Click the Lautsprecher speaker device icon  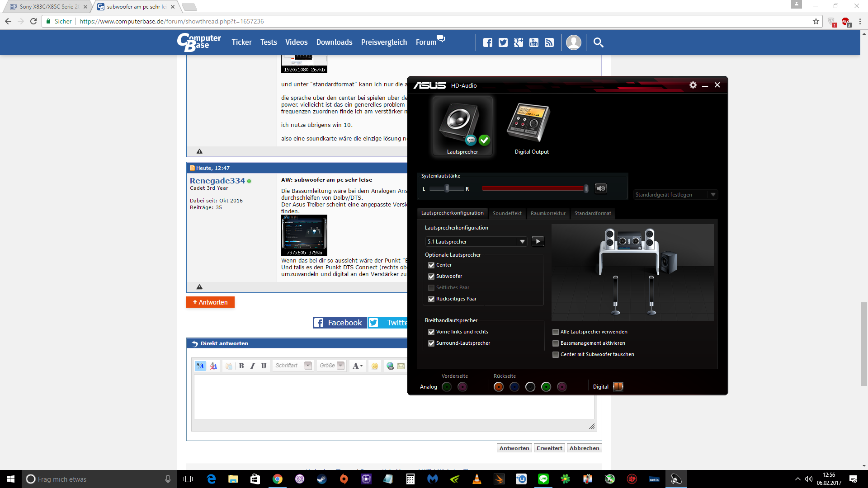[x=462, y=125]
